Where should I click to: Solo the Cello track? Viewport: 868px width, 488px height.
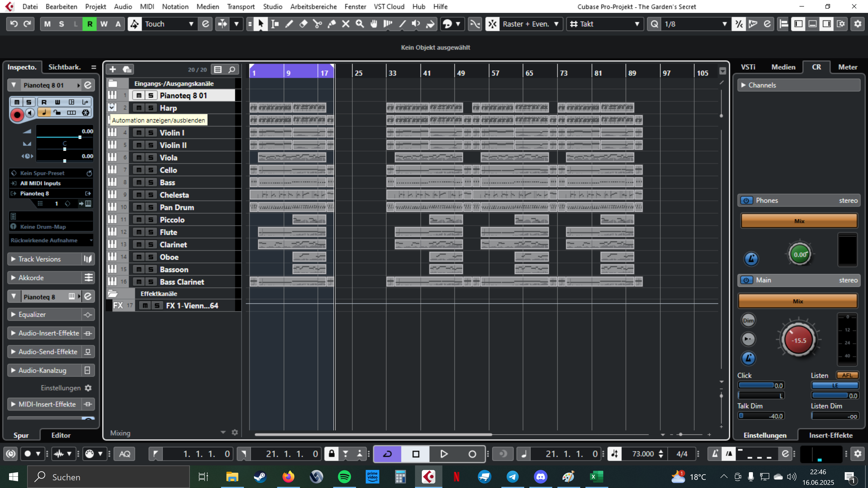(151, 170)
